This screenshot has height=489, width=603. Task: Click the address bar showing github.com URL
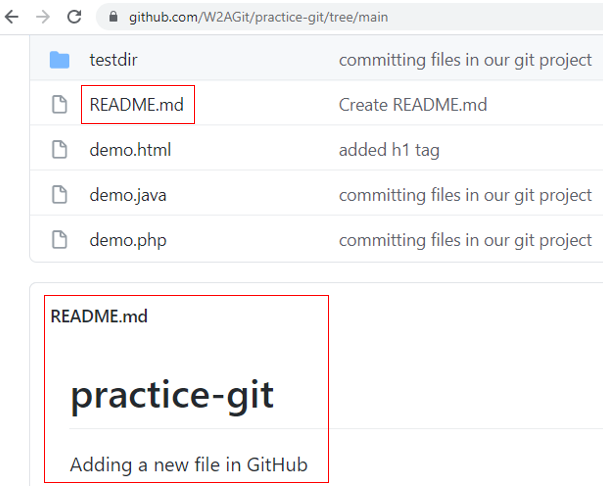(350, 17)
